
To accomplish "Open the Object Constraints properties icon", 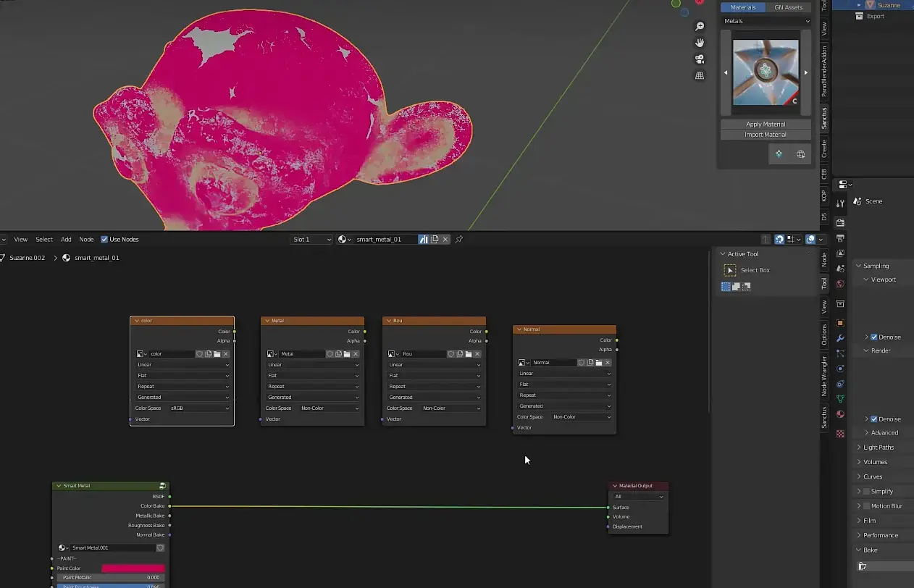I will tap(840, 384).
